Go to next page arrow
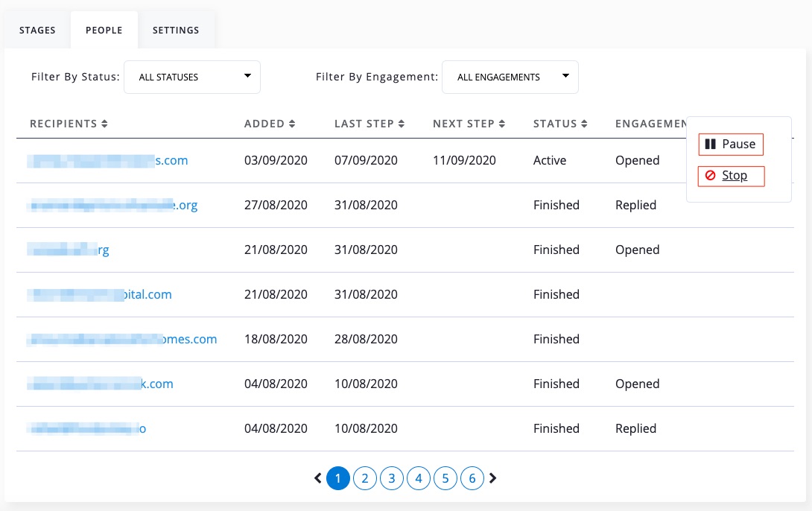 point(492,478)
